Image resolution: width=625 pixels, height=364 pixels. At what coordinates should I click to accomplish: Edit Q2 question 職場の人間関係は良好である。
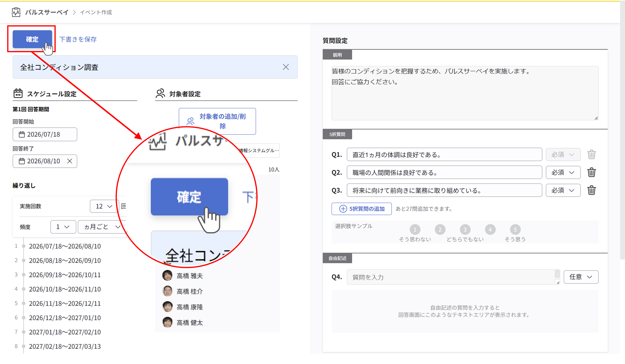click(444, 172)
